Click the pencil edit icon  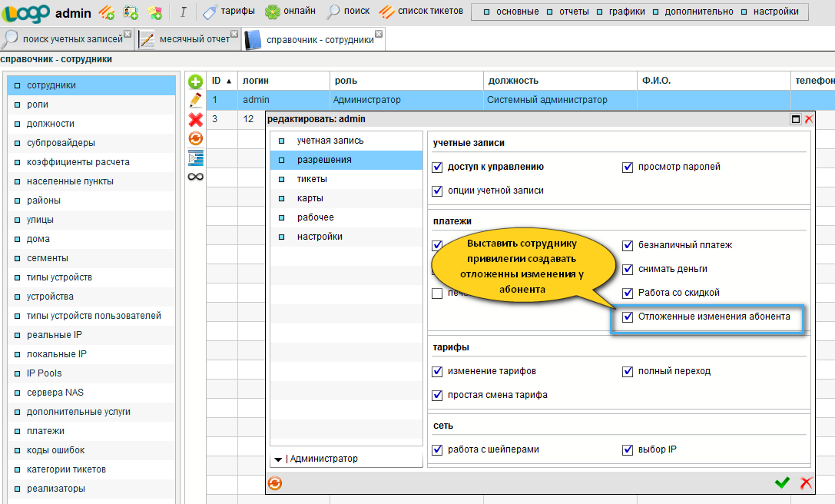[195, 100]
